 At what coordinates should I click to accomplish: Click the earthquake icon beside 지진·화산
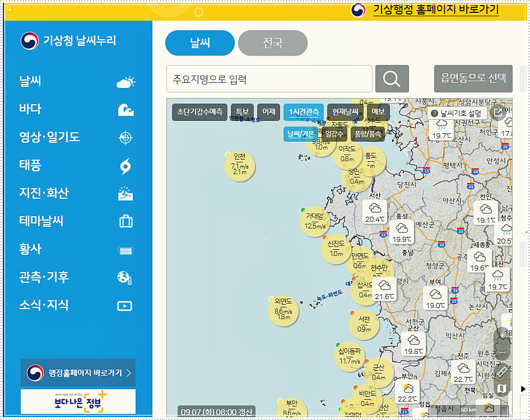pyautogui.click(x=125, y=194)
